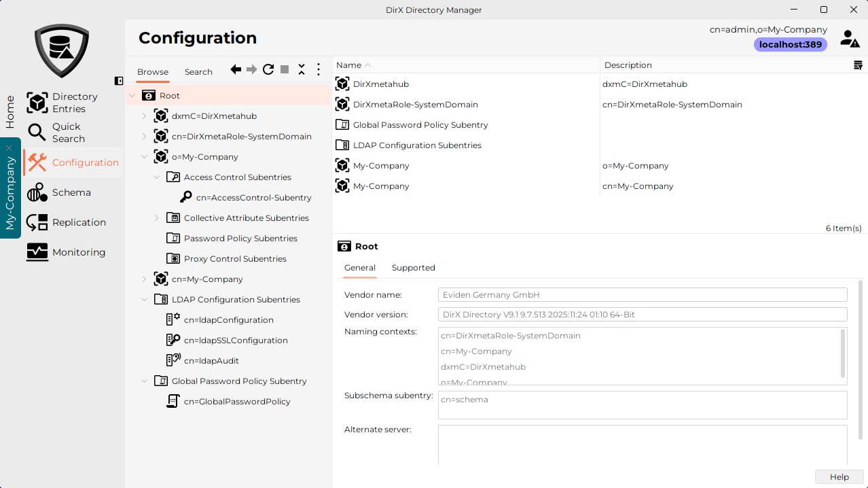868x488 pixels.
Task: Click the Help button
Action: tap(838, 476)
